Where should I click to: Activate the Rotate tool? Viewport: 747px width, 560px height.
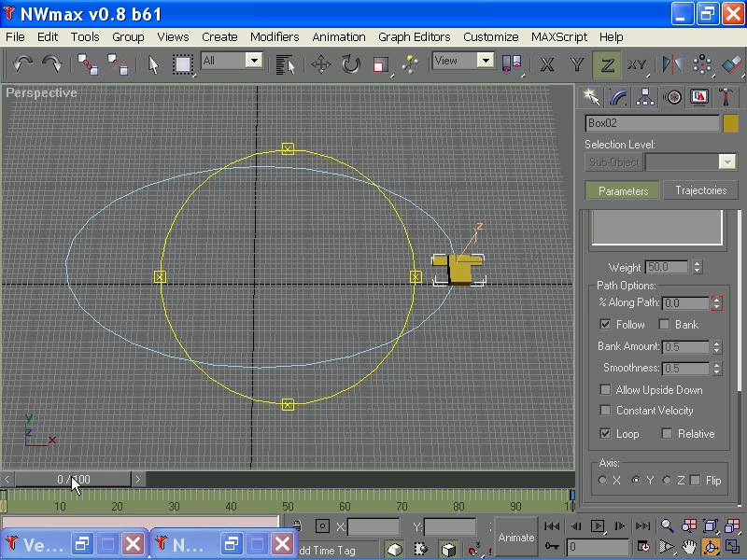point(350,64)
